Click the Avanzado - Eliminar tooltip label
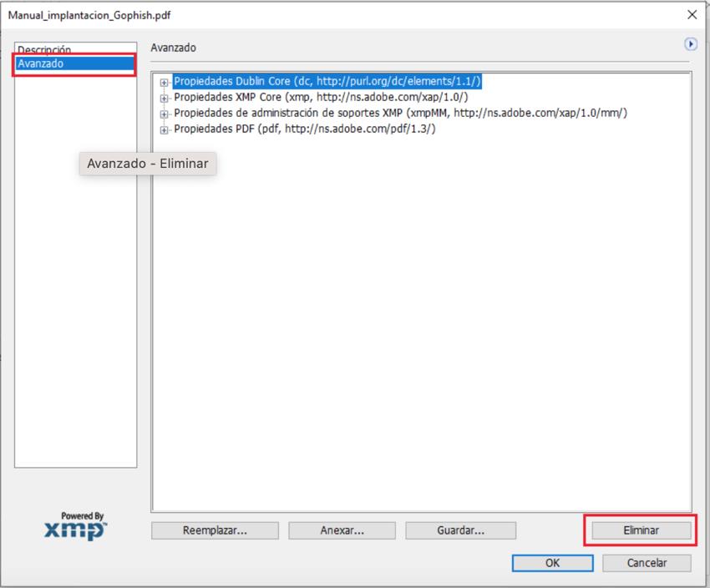 [148, 164]
